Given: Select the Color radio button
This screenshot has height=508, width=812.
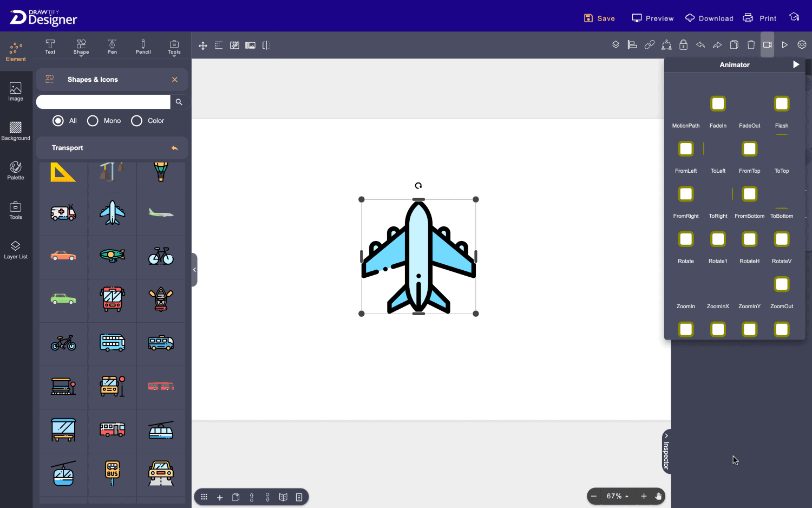Looking at the screenshot, I should click(x=137, y=121).
